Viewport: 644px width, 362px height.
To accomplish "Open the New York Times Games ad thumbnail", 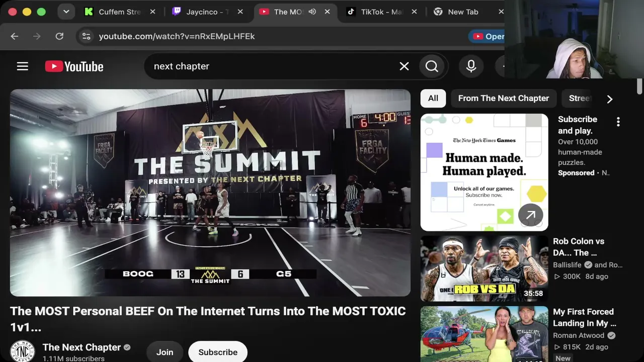I will click(485, 172).
